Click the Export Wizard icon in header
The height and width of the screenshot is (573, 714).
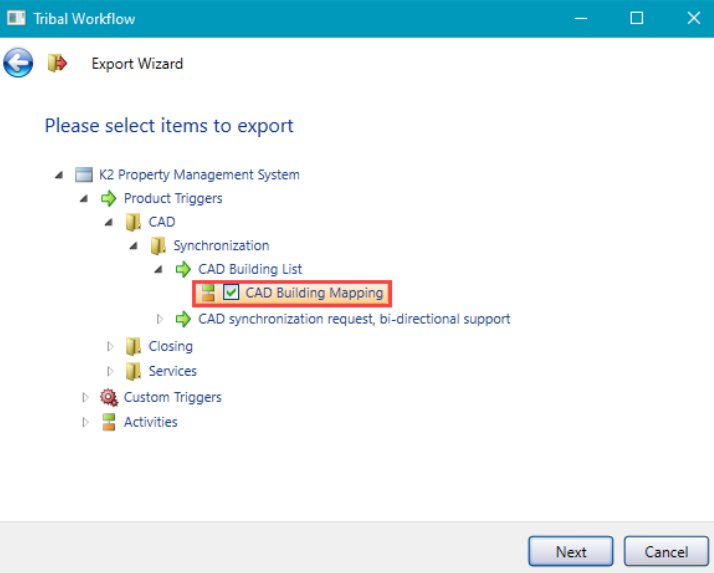click(x=57, y=63)
